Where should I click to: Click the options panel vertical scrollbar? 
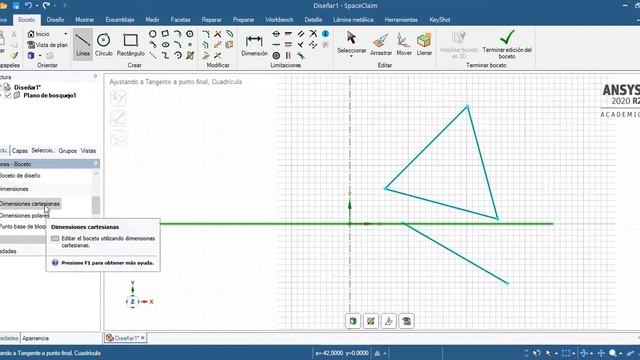click(96, 205)
